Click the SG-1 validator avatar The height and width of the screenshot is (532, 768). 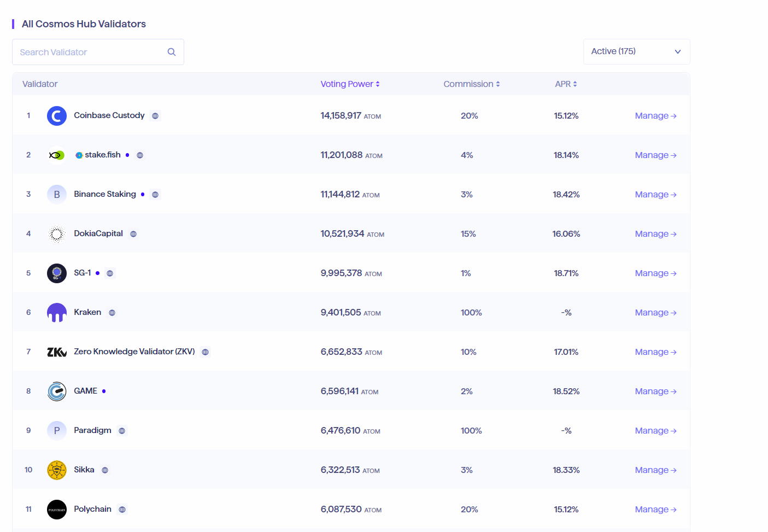coord(57,273)
